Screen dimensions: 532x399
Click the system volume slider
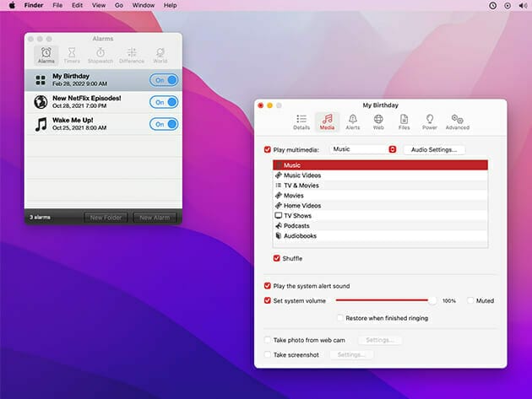pos(385,300)
